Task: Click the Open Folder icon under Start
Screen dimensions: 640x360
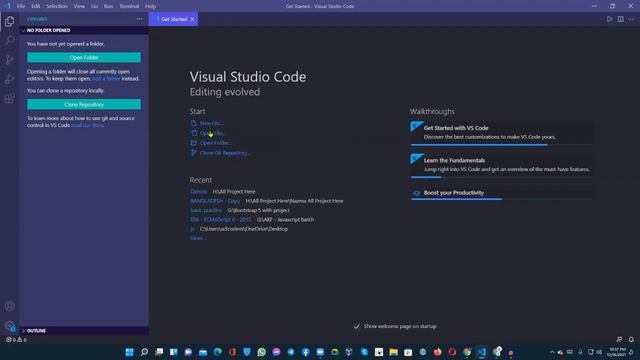Action: (x=193, y=143)
